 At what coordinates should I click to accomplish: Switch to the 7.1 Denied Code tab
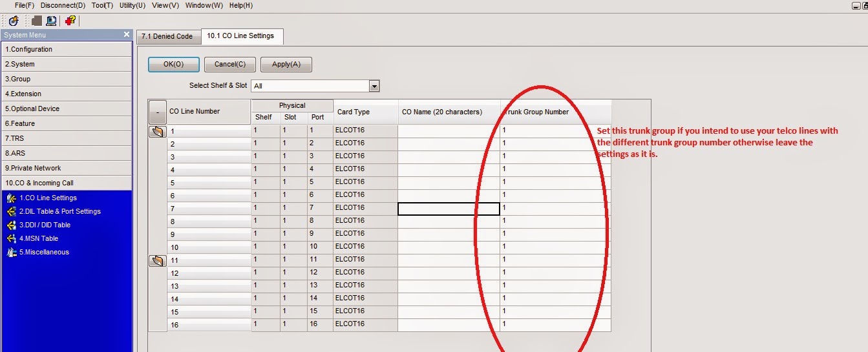click(167, 37)
